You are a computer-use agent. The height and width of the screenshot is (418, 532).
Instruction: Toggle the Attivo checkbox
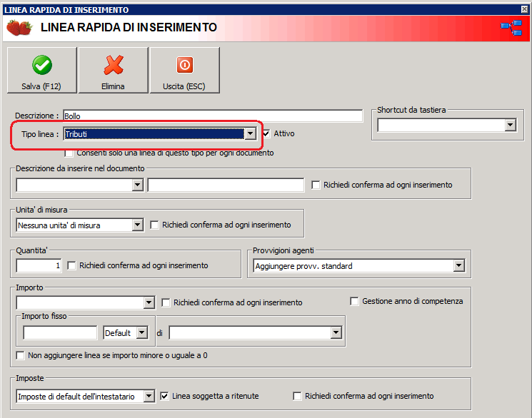tap(266, 133)
